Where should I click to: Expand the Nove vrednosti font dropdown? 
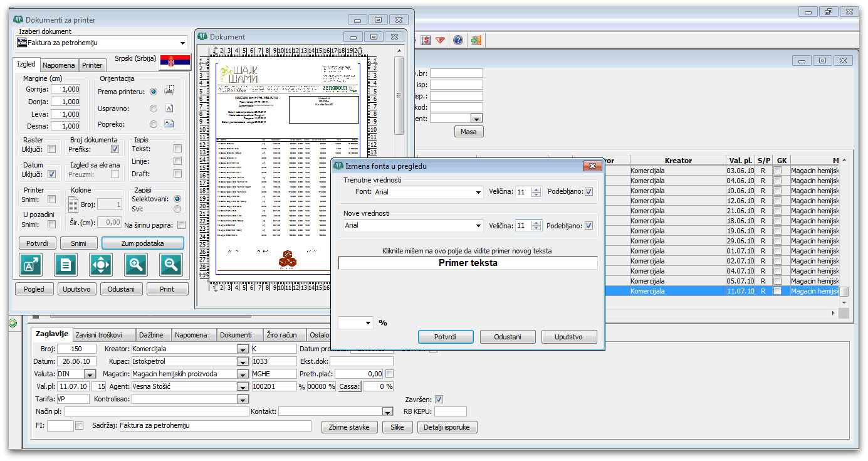point(478,226)
